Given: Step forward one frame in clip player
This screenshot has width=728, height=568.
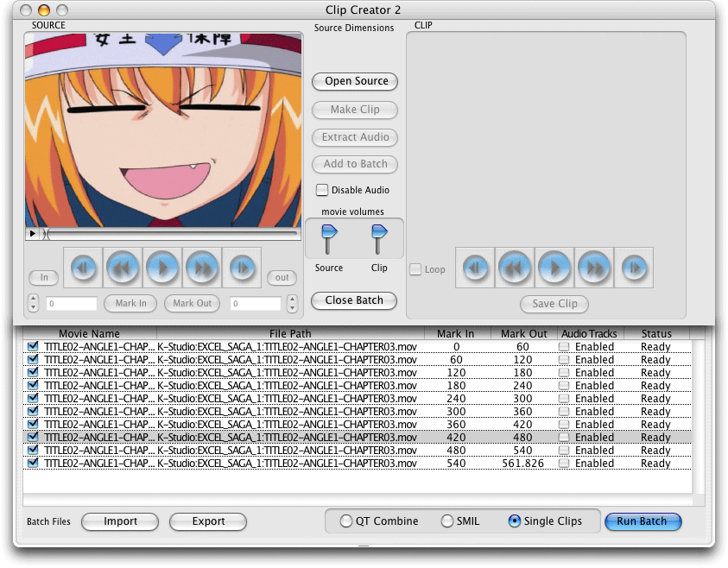Looking at the screenshot, I should coord(634,268).
